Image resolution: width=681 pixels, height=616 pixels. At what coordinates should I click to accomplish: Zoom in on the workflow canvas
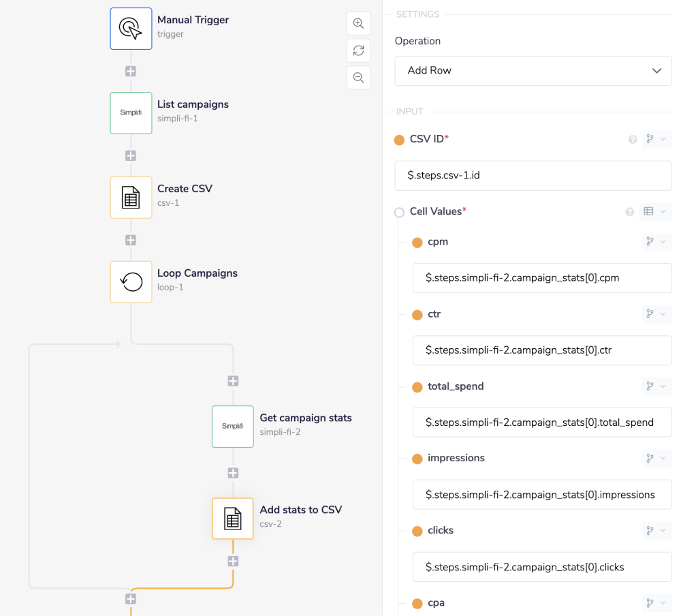click(x=358, y=23)
